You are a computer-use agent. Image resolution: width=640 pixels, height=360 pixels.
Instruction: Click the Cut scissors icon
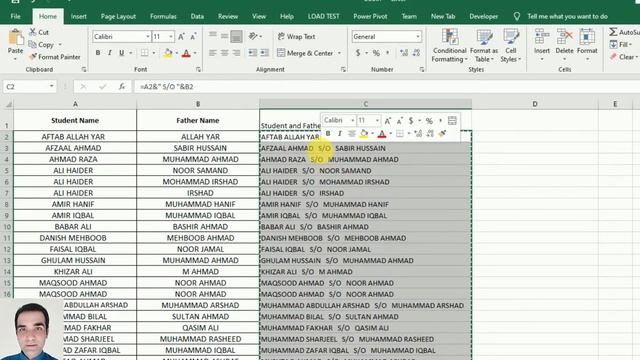[x=33, y=32]
